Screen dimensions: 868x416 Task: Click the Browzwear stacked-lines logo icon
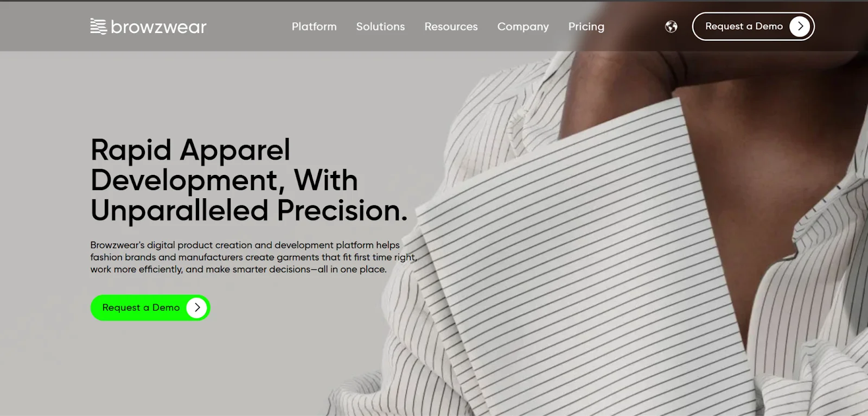[98, 26]
